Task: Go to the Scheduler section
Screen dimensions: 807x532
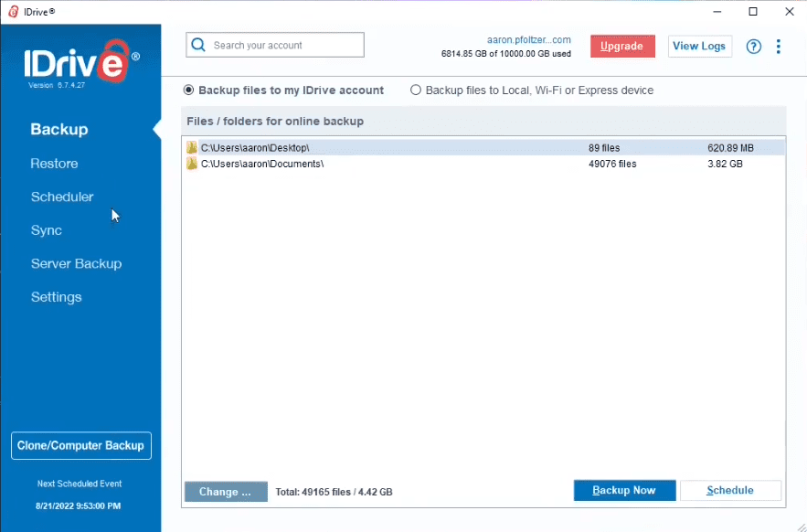Action: pyautogui.click(x=62, y=197)
